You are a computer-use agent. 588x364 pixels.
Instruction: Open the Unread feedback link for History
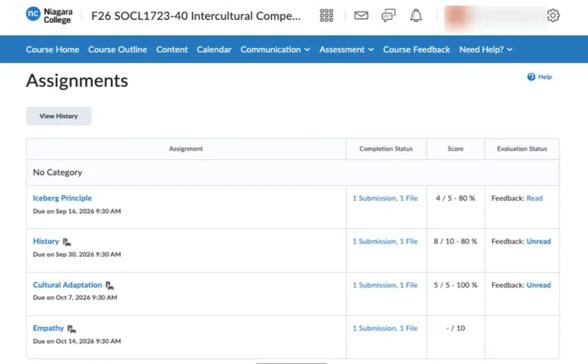point(539,241)
